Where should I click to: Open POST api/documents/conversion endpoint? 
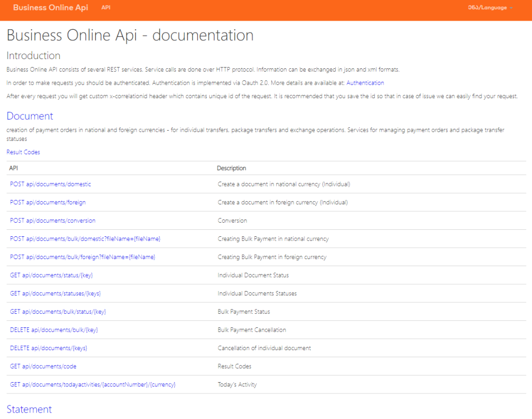pyautogui.click(x=53, y=221)
